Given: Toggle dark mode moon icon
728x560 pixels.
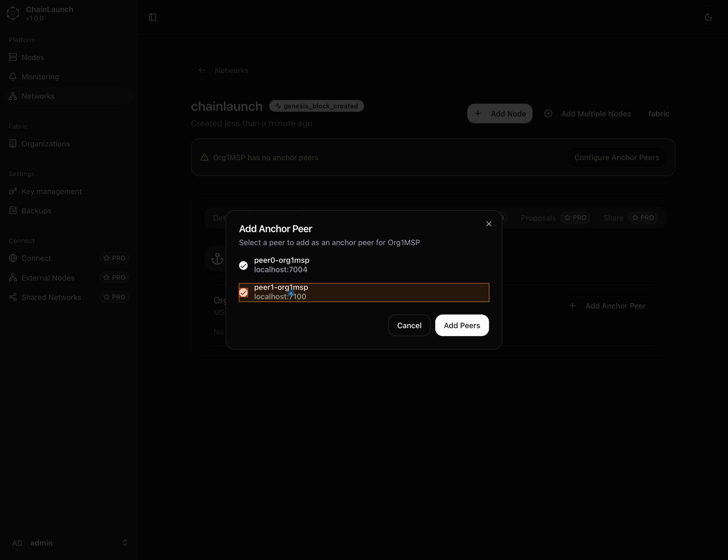Looking at the screenshot, I should point(708,17).
